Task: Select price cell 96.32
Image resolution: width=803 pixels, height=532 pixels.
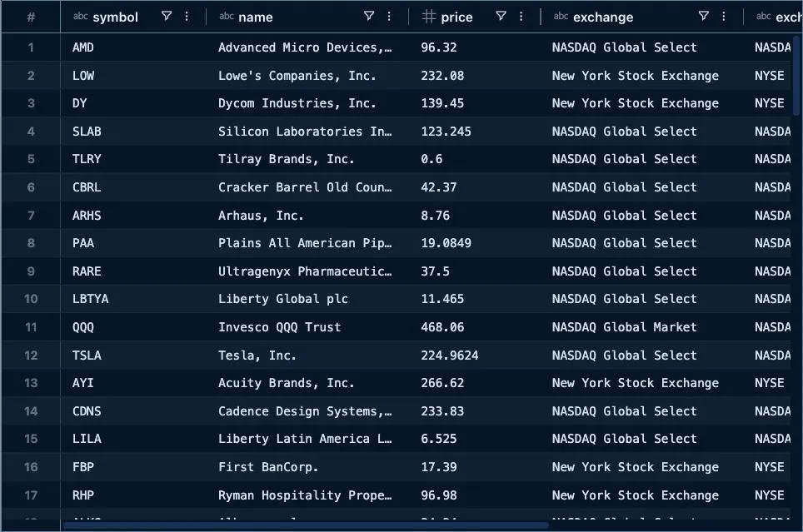Action: pyautogui.click(x=474, y=47)
